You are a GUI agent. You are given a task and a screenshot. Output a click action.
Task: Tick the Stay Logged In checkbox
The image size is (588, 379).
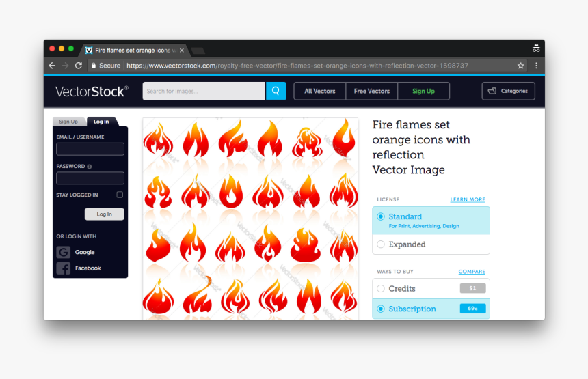[120, 195]
